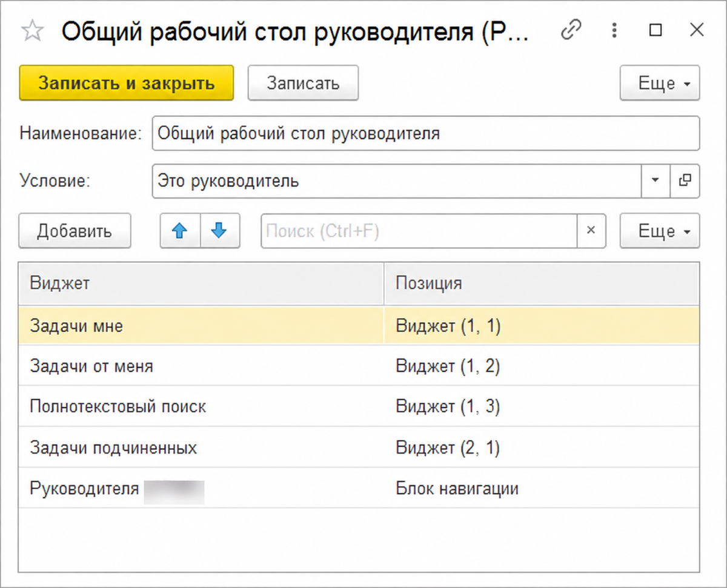
Task: Select the Полнотекстовый поиск row
Action: [359, 406]
